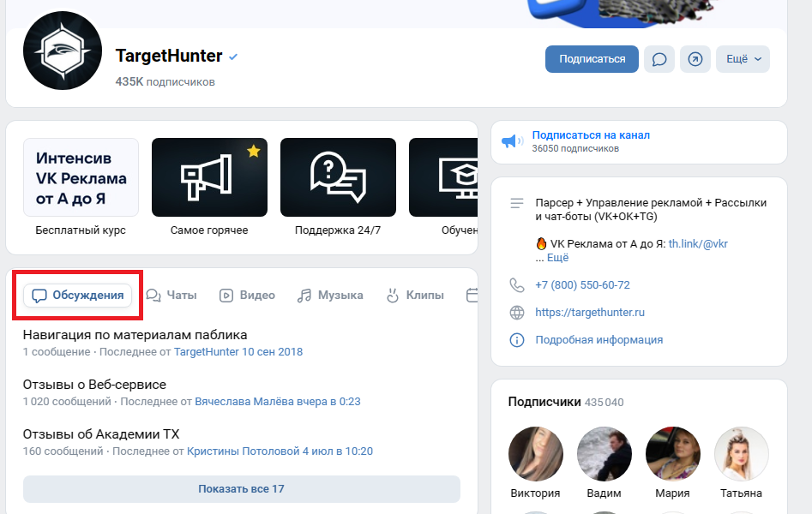The height and width of the screenshot is (514, 812).
Task: Expand description with Ещё link
Action: click(x=557, y=257)
